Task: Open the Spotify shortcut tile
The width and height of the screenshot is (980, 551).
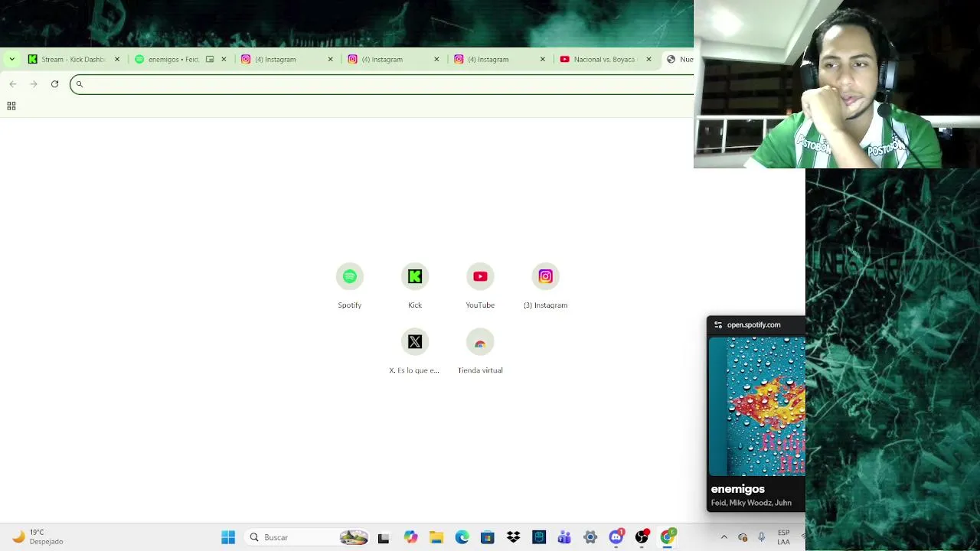Action: coord(349,286)
